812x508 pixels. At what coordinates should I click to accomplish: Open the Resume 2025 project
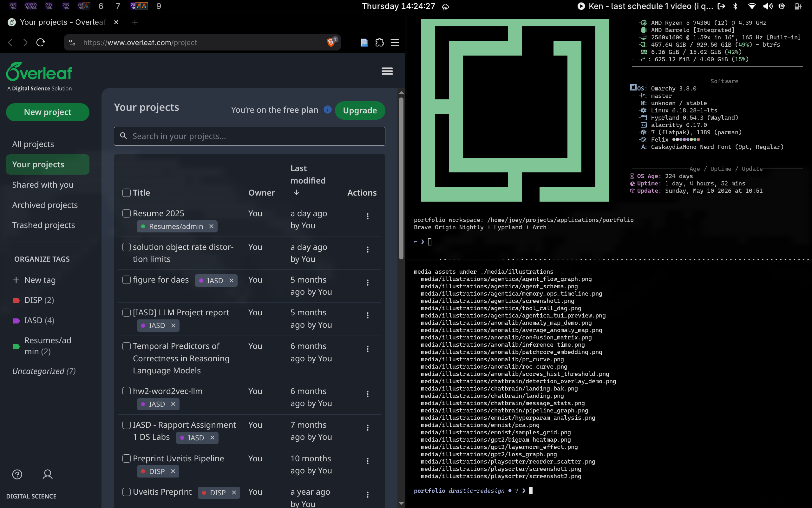pyautogui.click(x=158, y=213)
